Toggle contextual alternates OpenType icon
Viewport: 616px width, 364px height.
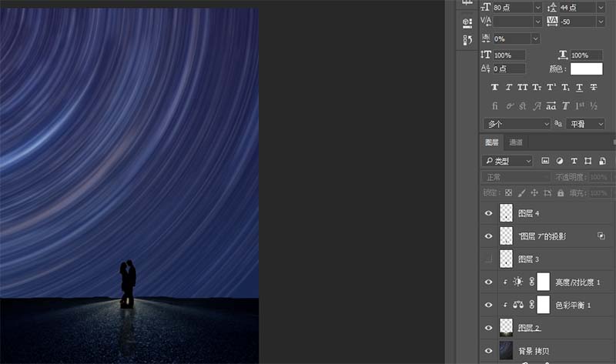coord(510,105)
